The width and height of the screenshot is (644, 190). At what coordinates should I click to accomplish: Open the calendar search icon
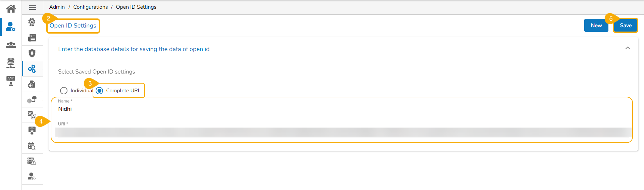(32, 146)
